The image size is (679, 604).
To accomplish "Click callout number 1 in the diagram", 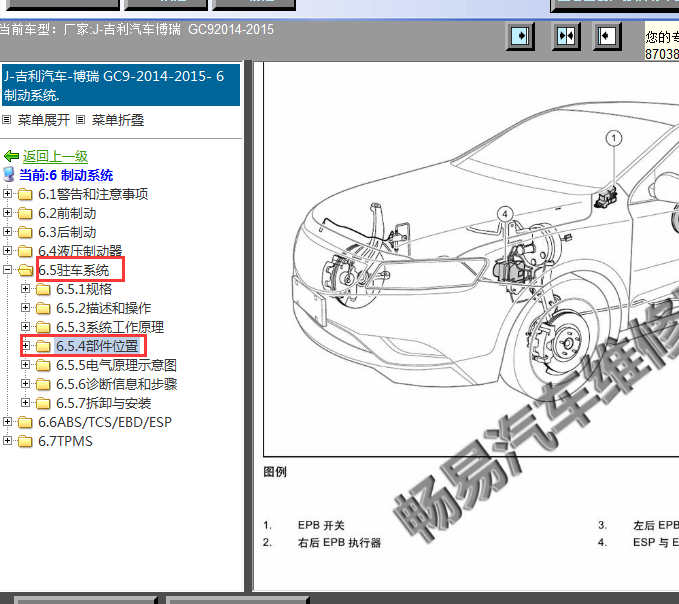I will 614,138.
